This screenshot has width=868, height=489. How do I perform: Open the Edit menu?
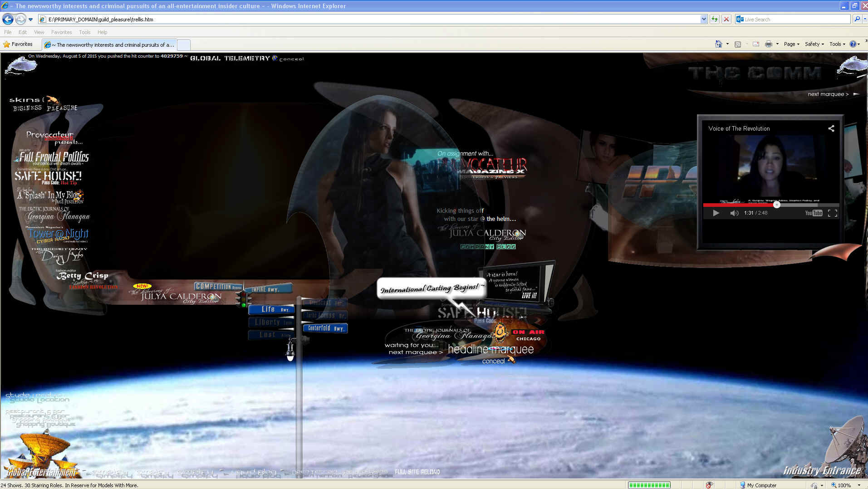[23, 32]
